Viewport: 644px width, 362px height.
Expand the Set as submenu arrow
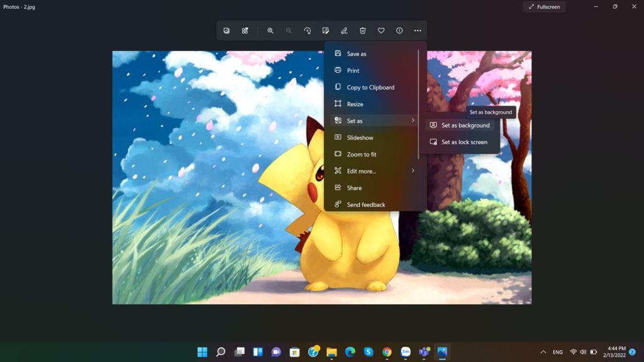coord(413,121)
